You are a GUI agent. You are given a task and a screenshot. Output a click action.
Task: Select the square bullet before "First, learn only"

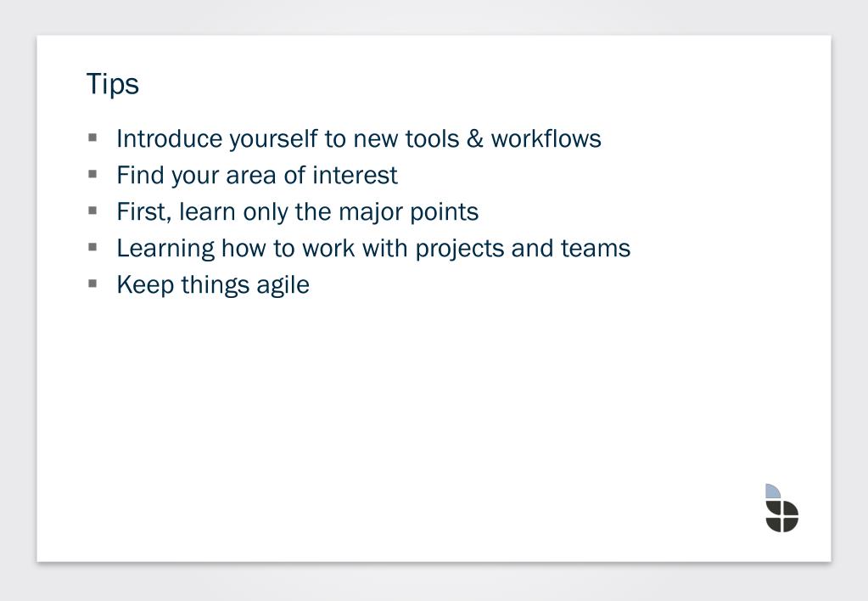click(92, 211)
